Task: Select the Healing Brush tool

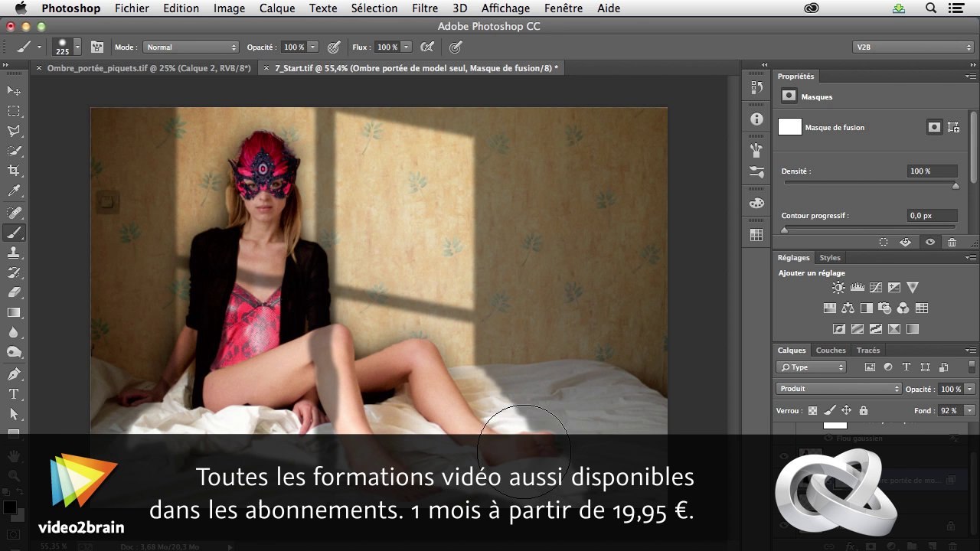Action: (14, 213)
